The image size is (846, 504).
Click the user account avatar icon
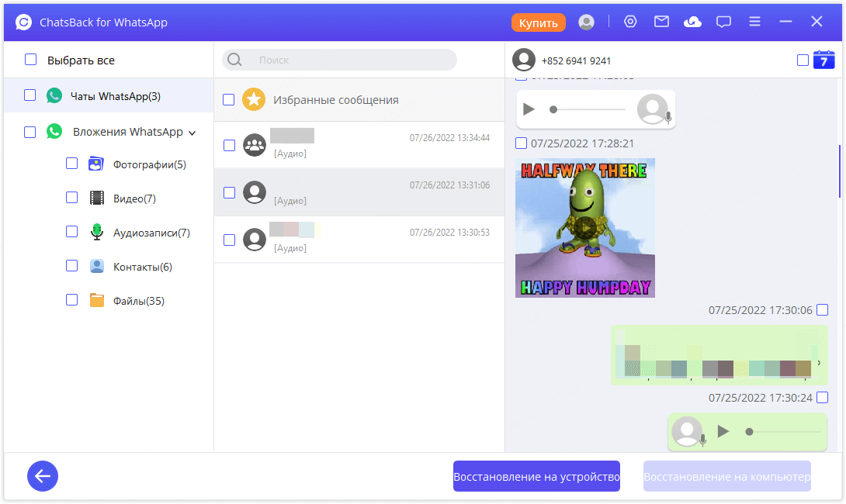point(587,22)
